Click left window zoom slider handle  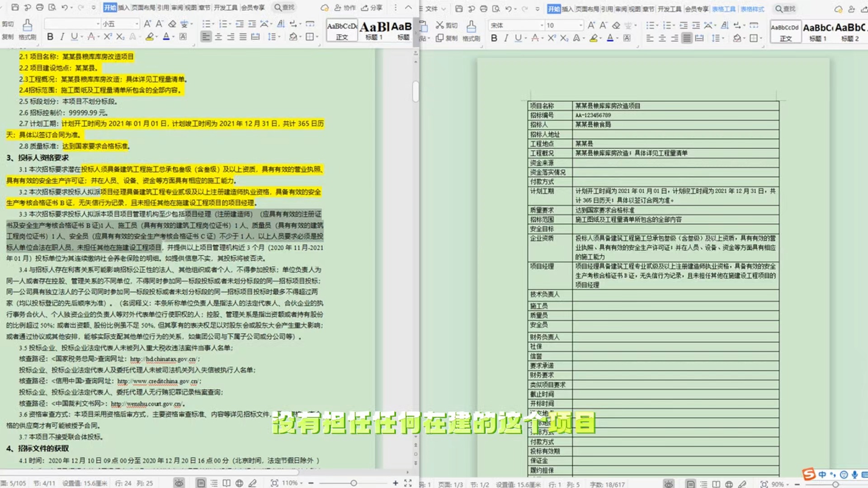point(354,483)
